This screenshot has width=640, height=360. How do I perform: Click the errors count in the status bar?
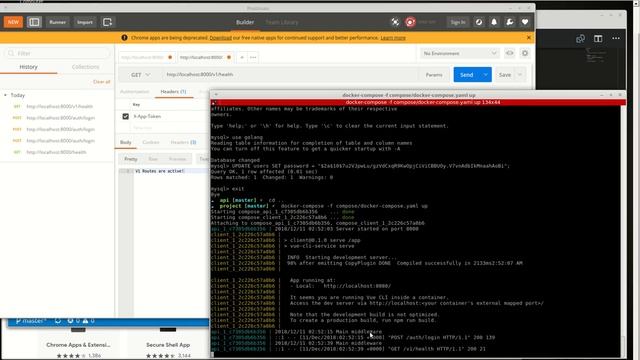73,321
